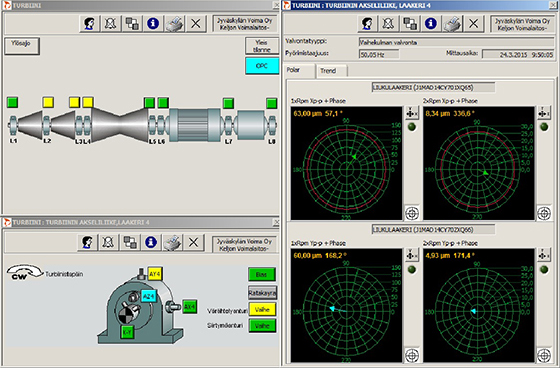560x368 pixels.
Task: Click crosshair target icon of 1xRpm Xp-p plot
Action: click(x=412, y=213)
